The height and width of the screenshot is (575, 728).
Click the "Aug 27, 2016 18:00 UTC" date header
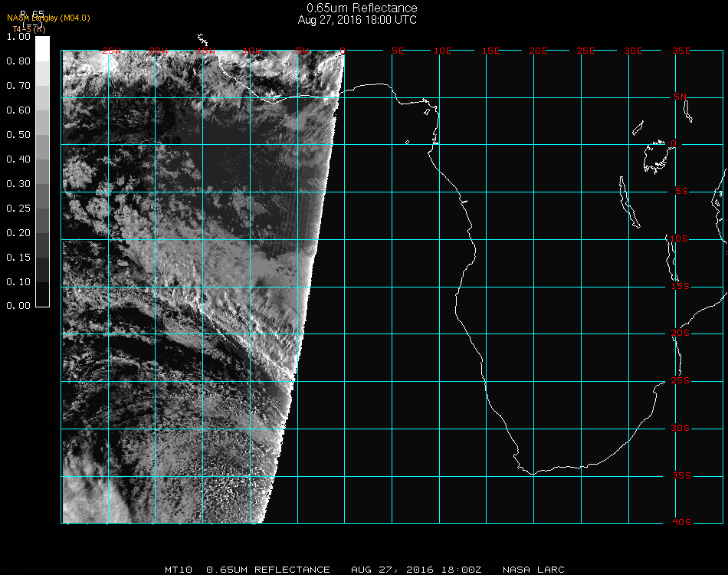click(x=357, y=20)
